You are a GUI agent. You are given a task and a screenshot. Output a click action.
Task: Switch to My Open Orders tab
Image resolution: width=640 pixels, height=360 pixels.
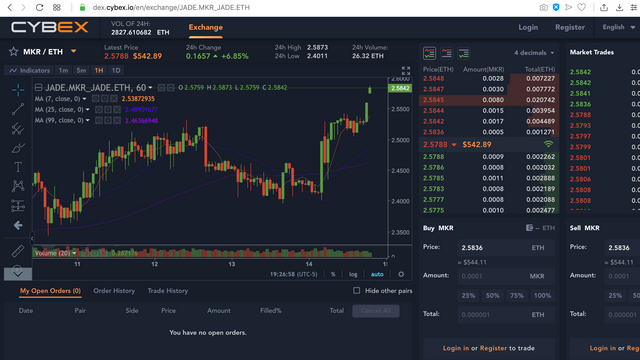[x=50, y=291]
